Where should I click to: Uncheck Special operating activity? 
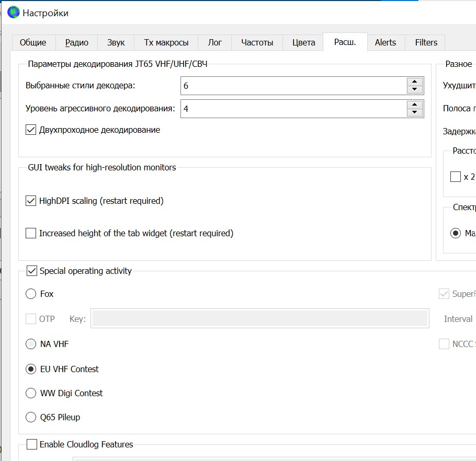tap(31, 271)
